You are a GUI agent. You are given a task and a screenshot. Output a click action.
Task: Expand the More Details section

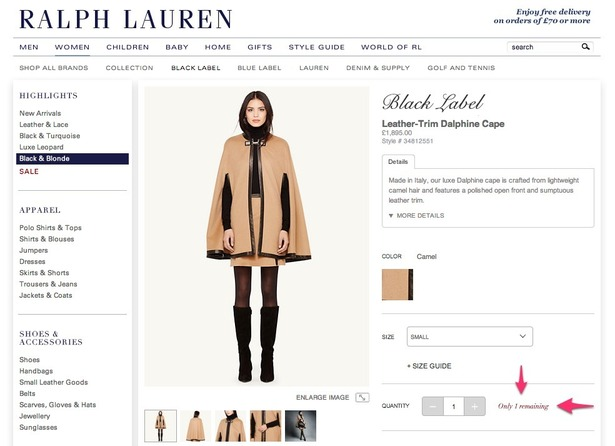tap(416, 215)
